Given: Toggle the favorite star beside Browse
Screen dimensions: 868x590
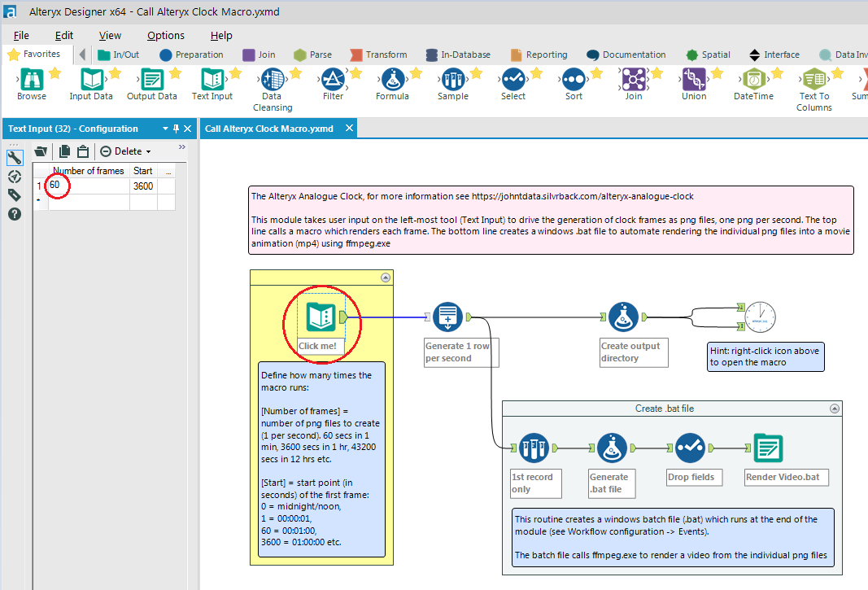Looking at the screenshot, I should tap(55, 72).
